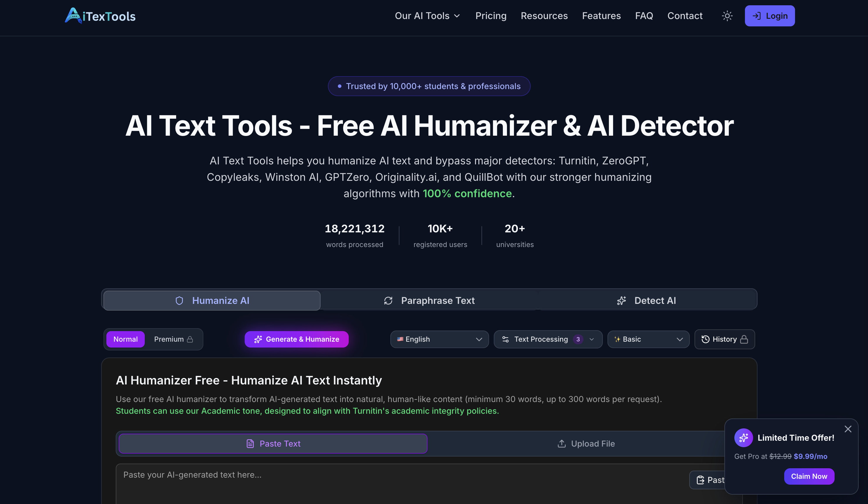868x504 pixels.
Task: Click the US flag language icon
Action: [400, 339]
